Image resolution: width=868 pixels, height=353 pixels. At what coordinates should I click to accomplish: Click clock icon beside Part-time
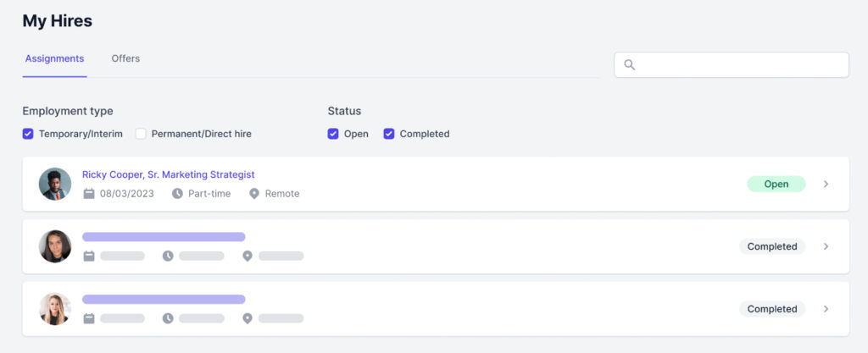pos(177,194)
